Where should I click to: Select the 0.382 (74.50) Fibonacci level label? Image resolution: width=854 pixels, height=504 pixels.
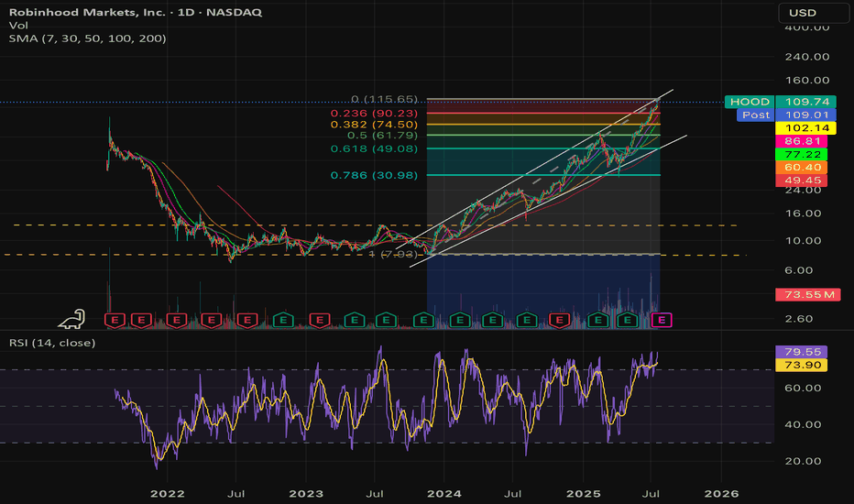pos(374,125)
